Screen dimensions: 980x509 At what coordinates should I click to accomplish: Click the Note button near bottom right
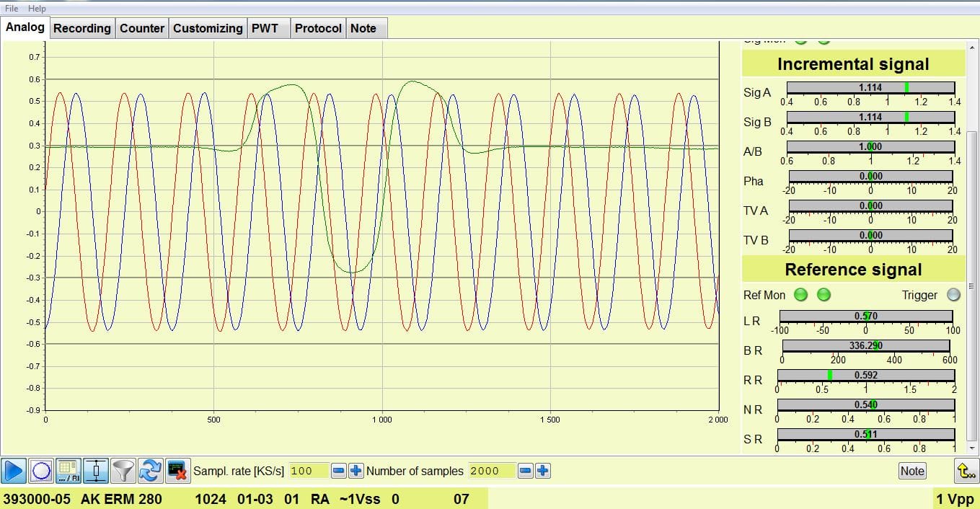(x=912, y=471)
